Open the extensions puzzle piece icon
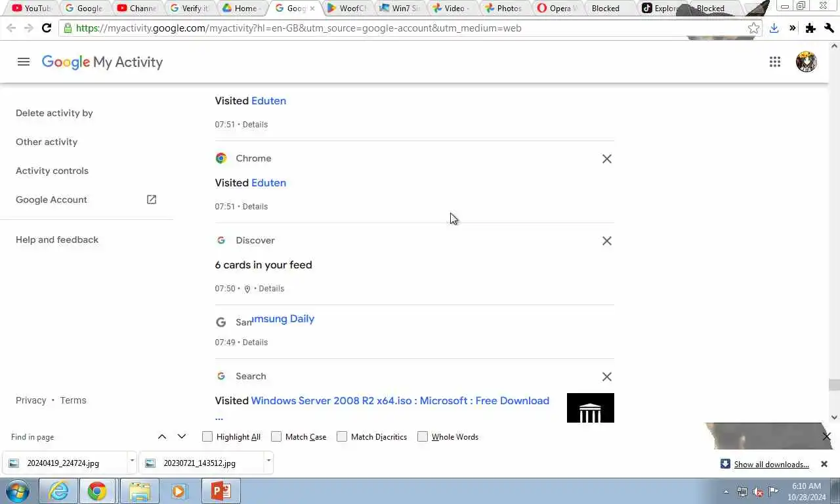Screen dimensions: 840x504 point(810,28)
